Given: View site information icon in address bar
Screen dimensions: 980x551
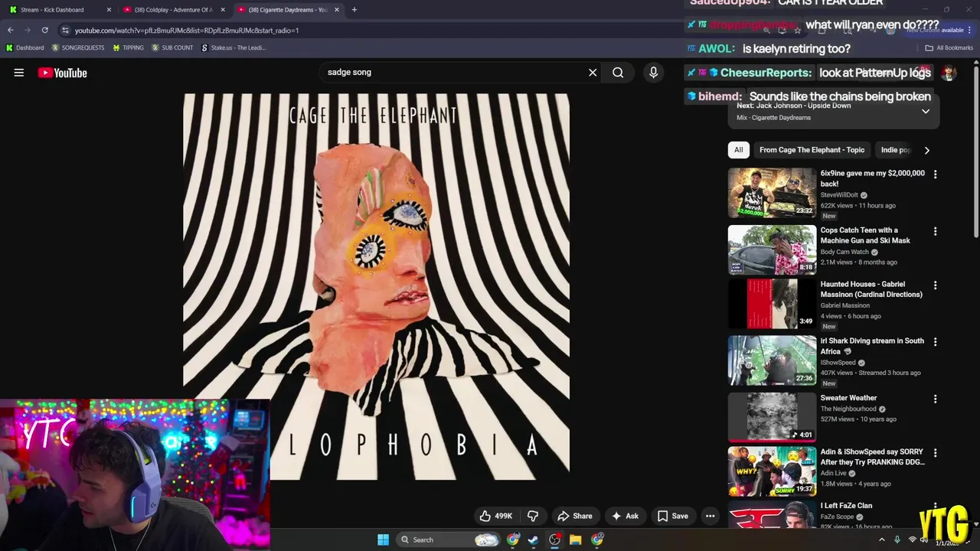Looking at the screenshot, I should (65, 30).
